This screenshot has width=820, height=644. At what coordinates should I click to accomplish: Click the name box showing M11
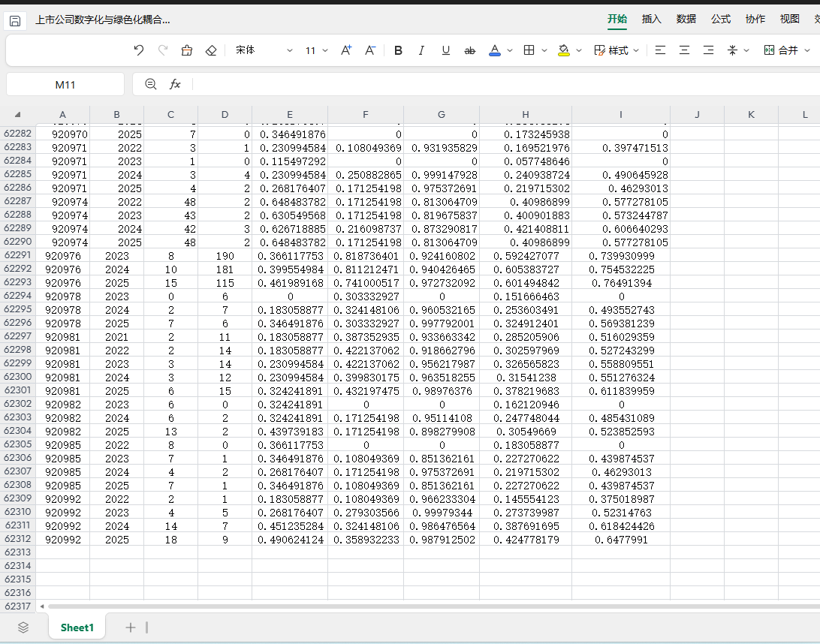(65, 84)
